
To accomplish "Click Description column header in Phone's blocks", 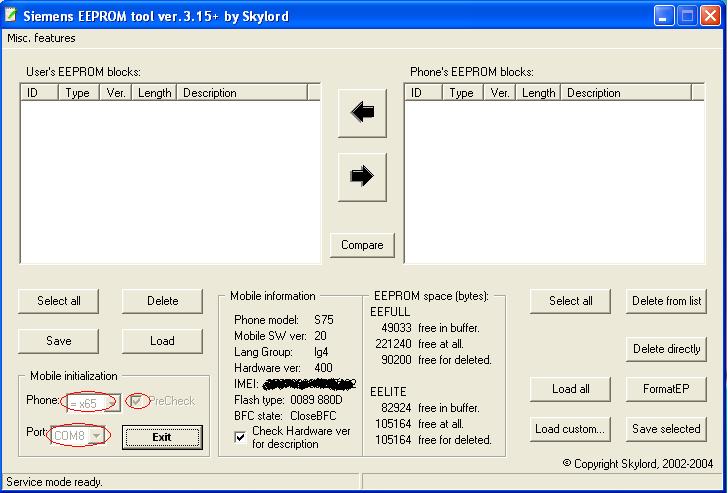I will (x=626, y=93).
